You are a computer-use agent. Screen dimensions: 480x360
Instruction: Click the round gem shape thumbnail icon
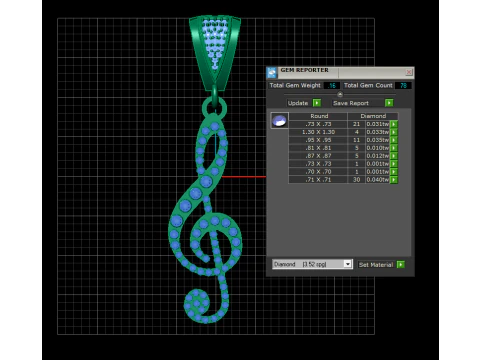coord(279,121)
